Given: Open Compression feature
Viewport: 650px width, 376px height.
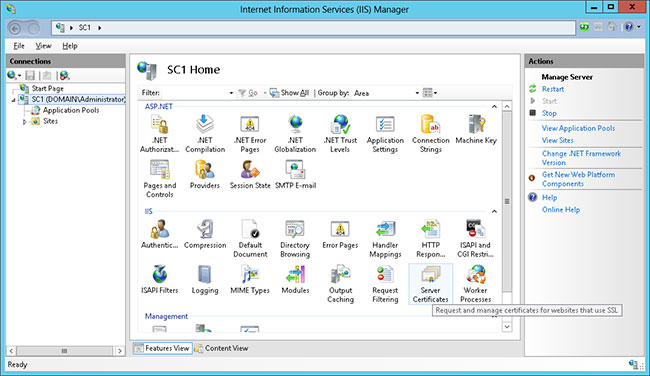Looking at the screenshot, I should [205, 234].
